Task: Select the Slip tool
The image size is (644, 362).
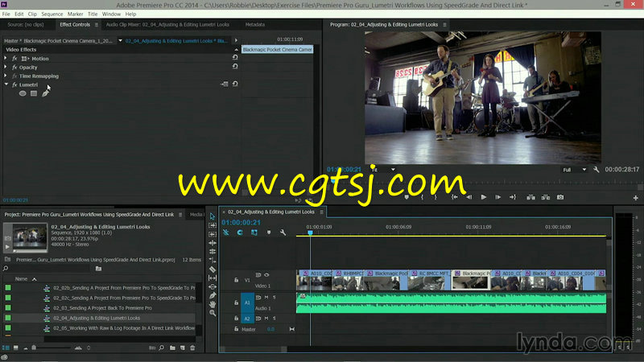Action: [x=213, y=278]
